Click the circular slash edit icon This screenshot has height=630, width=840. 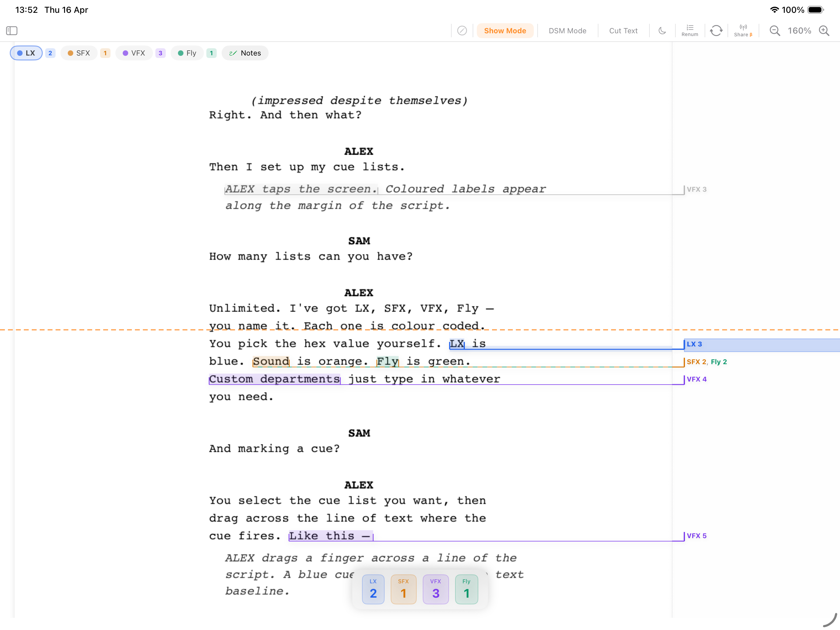[x=462, y=31]
